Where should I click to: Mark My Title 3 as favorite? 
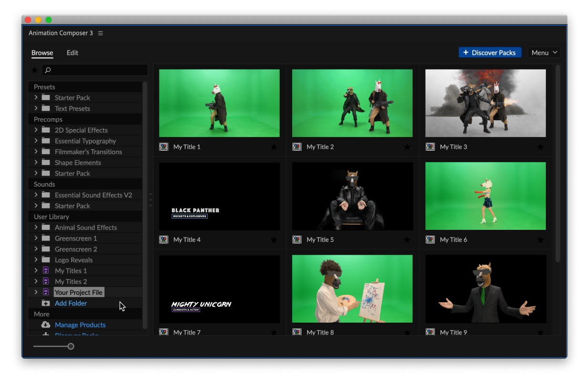(x=540, y=147)
